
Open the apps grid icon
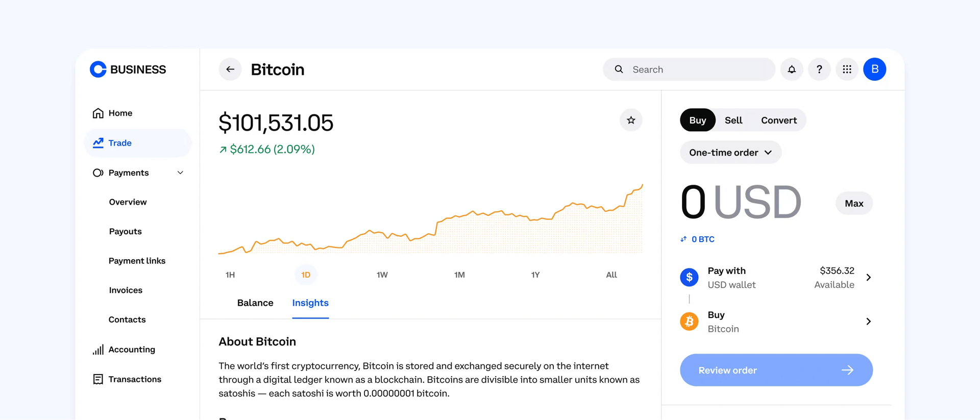pyautogui.click(x=847, y=69)
